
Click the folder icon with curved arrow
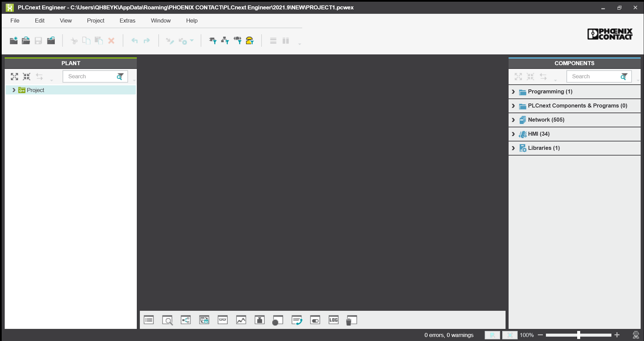pyautogui.click(x=51, y=41)
